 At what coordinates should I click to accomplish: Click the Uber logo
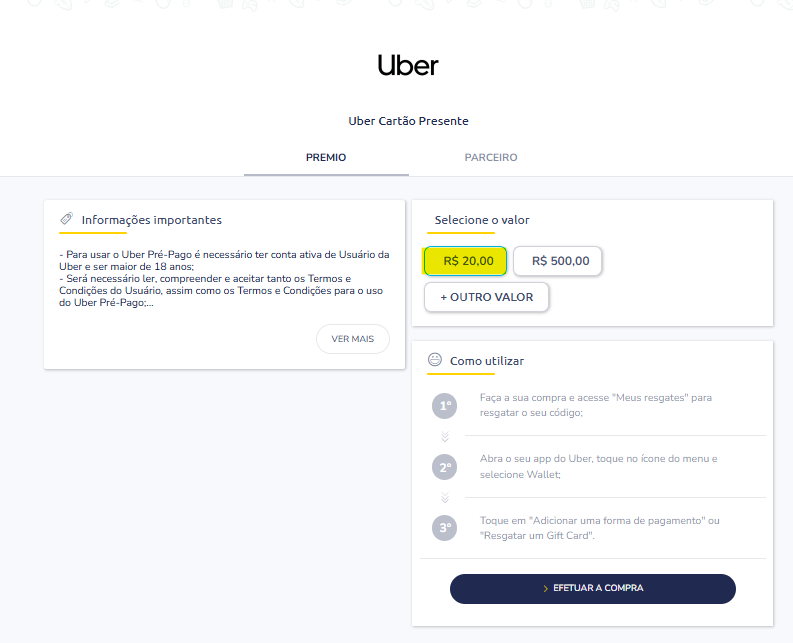tap(408, 66)
